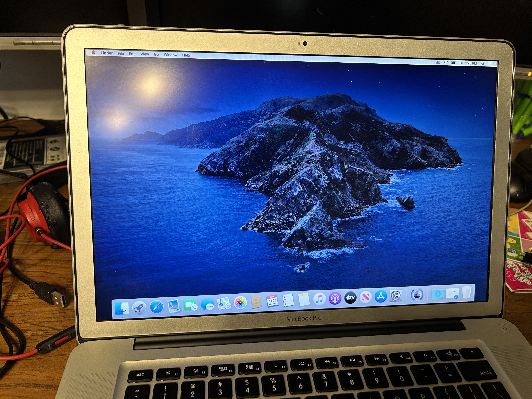The image size is (532, 399).
Task: Open document stack beside Trash
Action: coord(452,293)
